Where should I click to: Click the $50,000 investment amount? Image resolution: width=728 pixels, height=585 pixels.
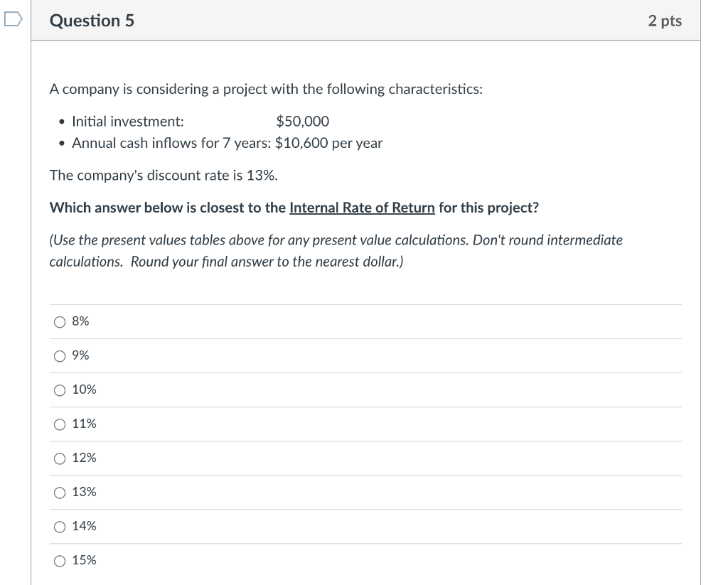(x=302, y=122)
